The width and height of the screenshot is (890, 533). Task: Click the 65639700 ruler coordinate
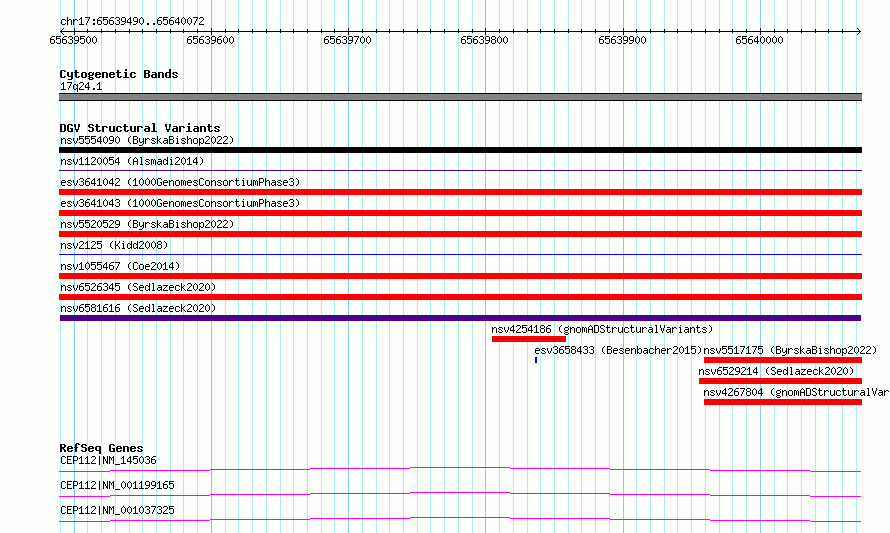347,40
